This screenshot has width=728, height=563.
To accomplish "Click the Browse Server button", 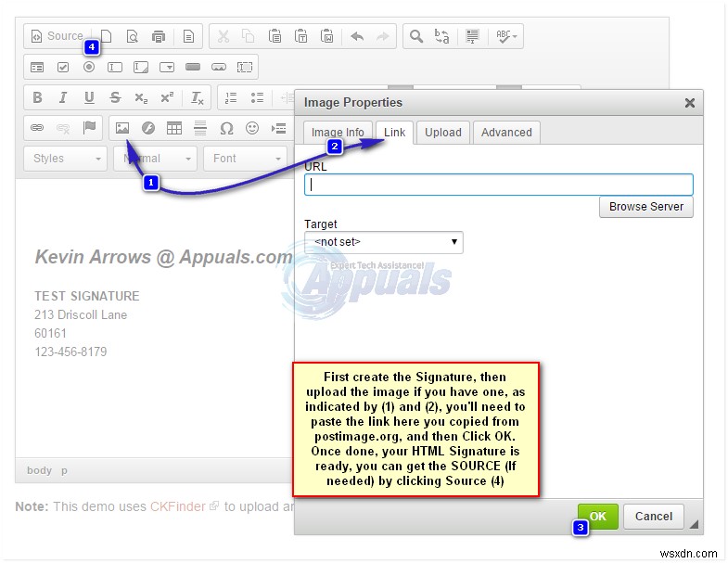I will coord(646,207).
